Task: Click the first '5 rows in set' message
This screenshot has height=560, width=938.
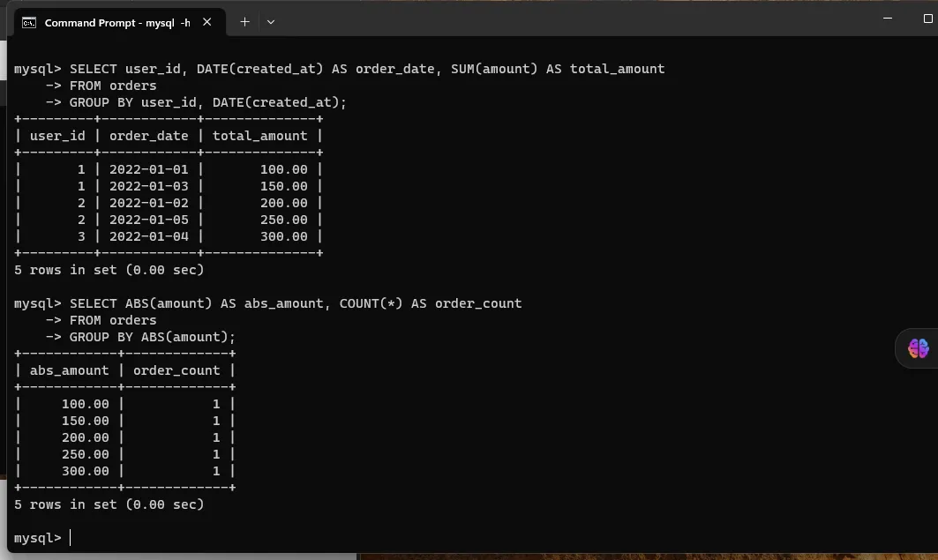Action: pyautogui.click(x=109, y=270)
